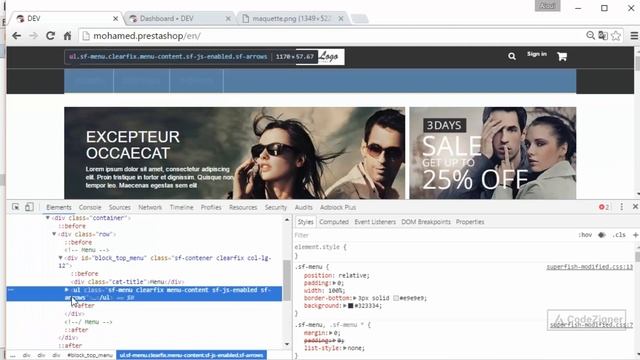Switch to the Sources panel
Screen dimensions: 640x360
[x=120, y=207]
